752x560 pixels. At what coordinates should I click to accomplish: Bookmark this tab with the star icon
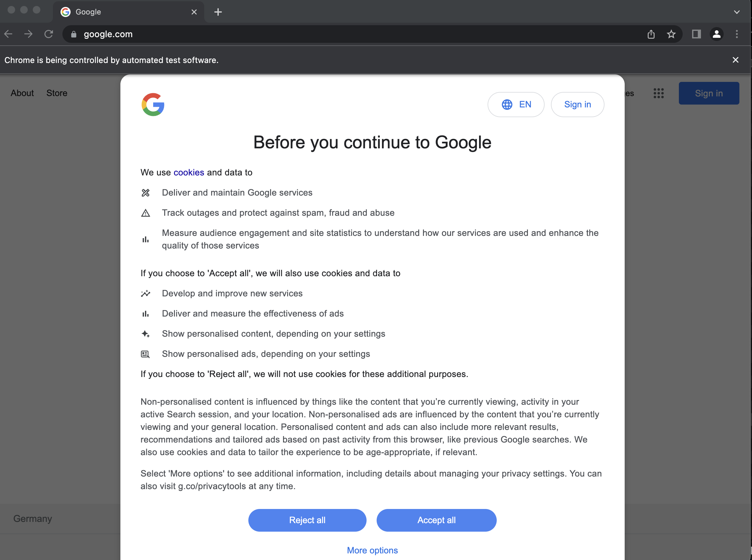pos(671,34)
